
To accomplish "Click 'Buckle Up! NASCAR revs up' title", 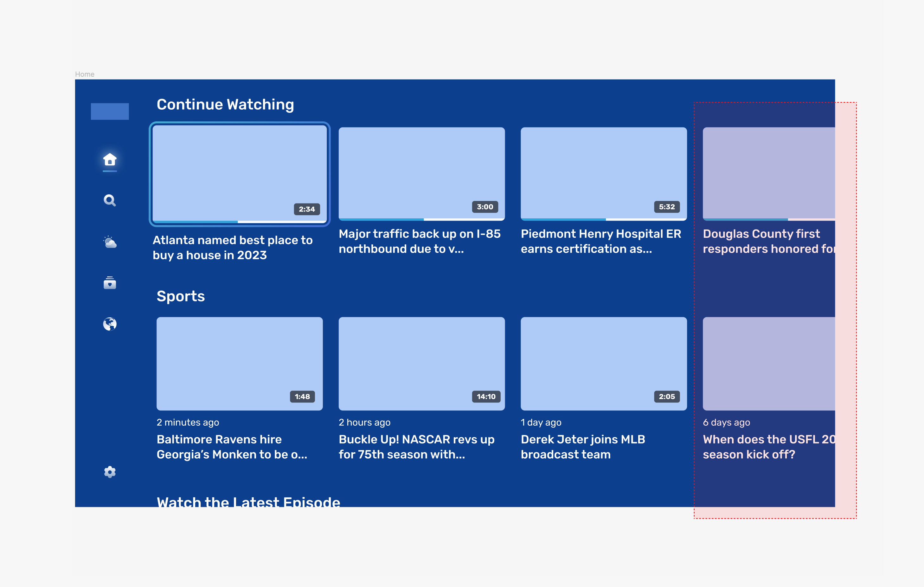I will pyautogui.click(x=416, y=447).
